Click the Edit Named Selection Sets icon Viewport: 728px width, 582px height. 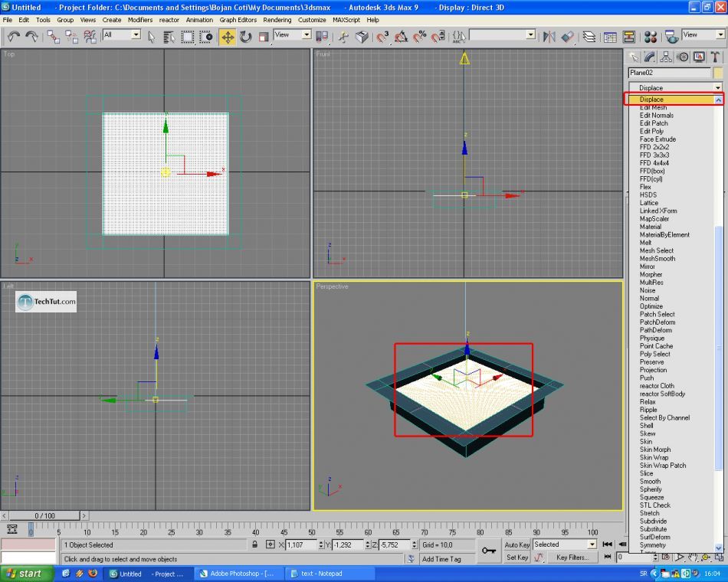point(459,37)
